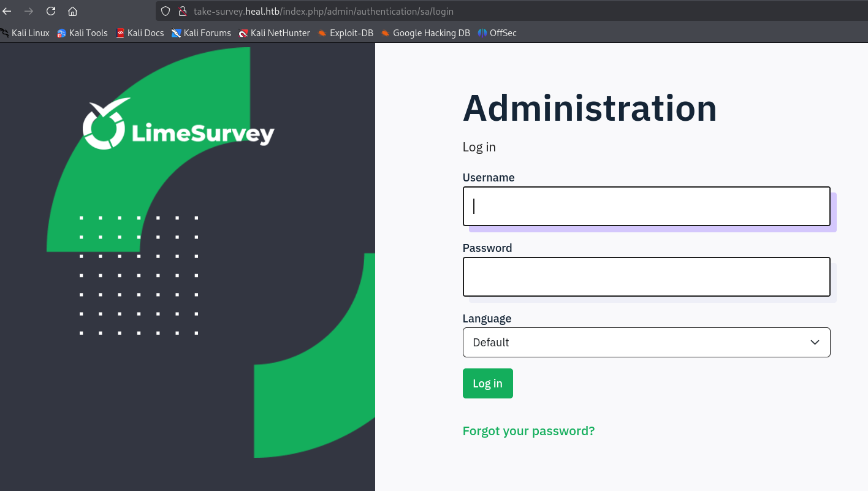Open the Kali NetHunter bookmark
The height and width of the screenshot is (491, 868).
tap(275, 33)
